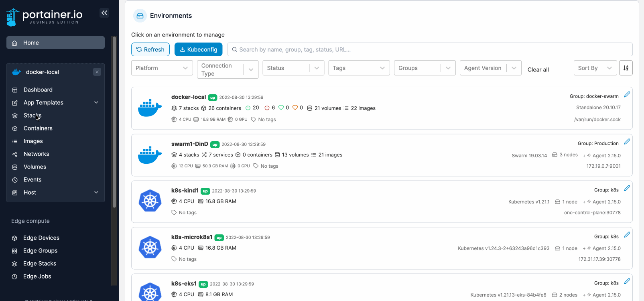
Task: Click the Kubernetes icon of k8s-kind1
Action: click(x=150, y=201)
